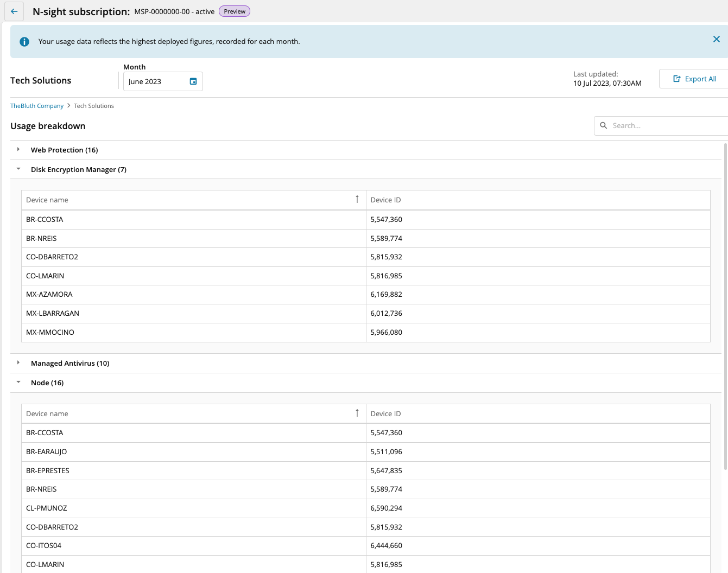This screenshot has height=573, width=728.
Task: Click the vertical scrollbar on right
Action: (x=725, y=304)
